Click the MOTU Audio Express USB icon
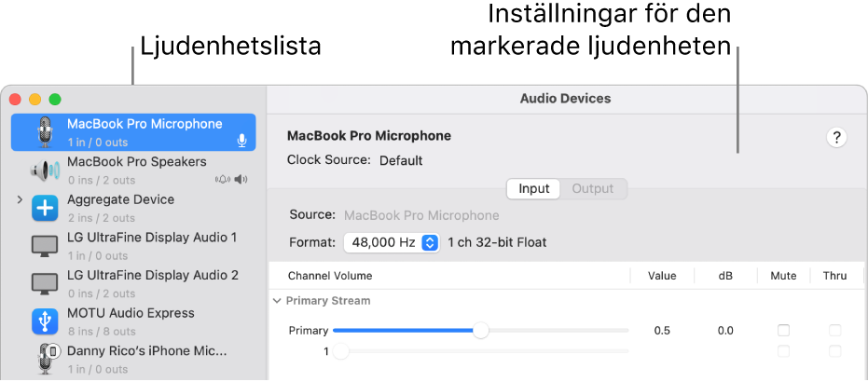The height and width of the screenshot is (382, 868). tap(45, 321)
